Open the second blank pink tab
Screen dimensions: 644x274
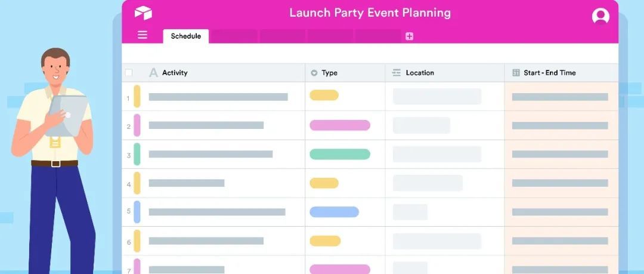click(283, 36)
